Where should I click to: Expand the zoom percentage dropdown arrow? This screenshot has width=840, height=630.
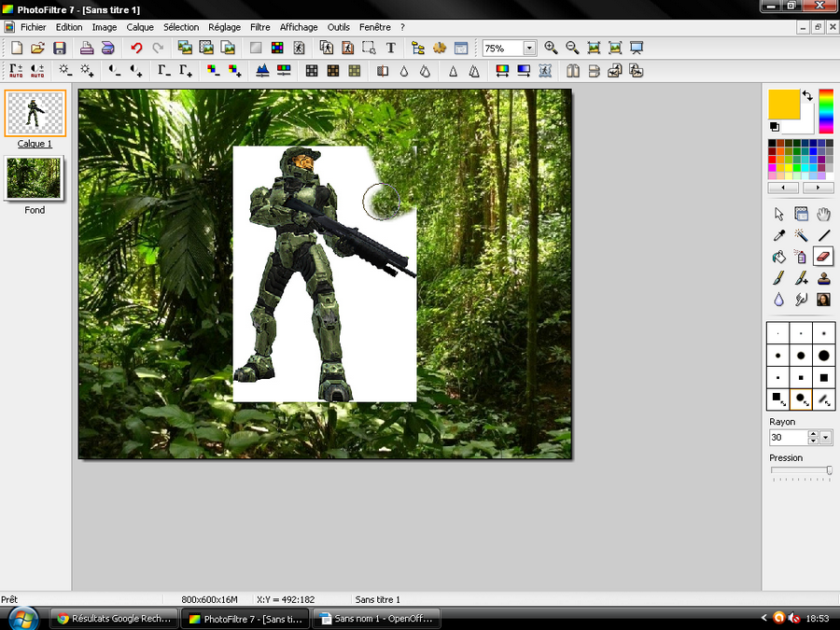click(529, 49)
